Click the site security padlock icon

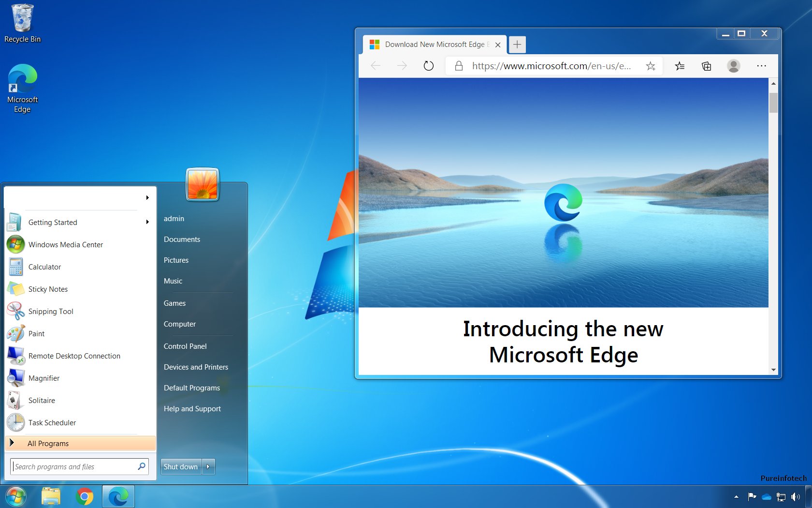(x=458, y=66)
